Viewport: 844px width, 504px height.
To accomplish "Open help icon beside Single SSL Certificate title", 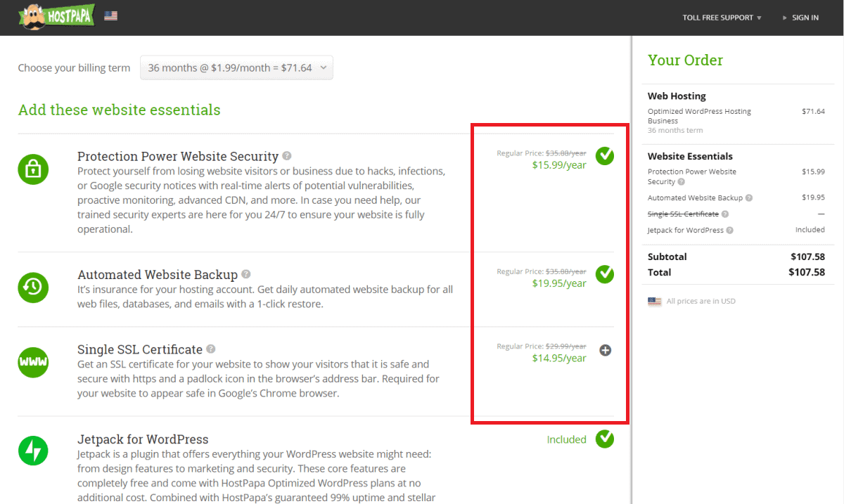I will (x=211, y=349).
